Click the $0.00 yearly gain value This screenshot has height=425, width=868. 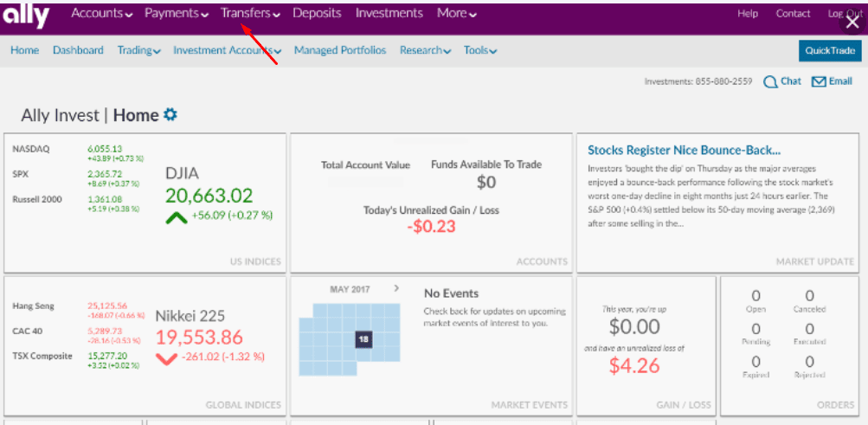[x=634, y=327]
